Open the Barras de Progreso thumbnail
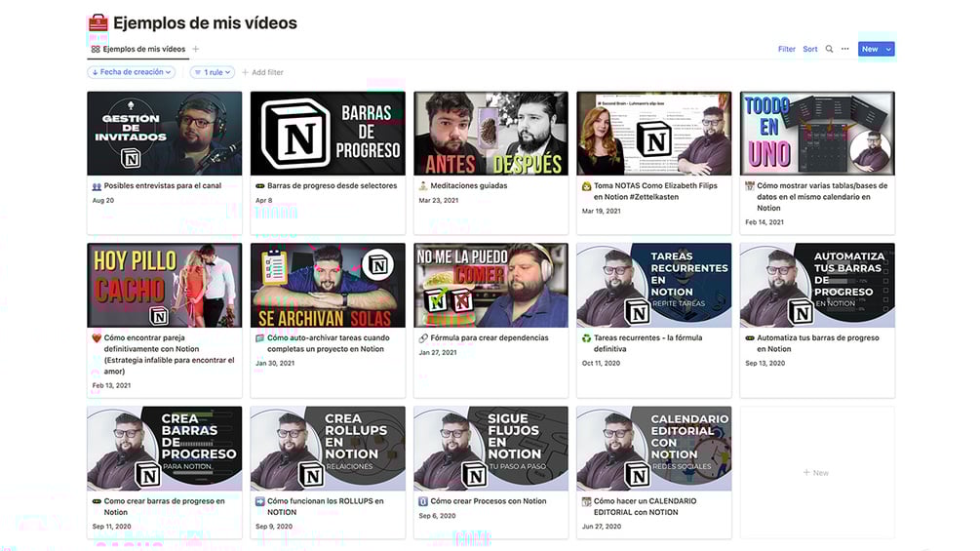 328,134
